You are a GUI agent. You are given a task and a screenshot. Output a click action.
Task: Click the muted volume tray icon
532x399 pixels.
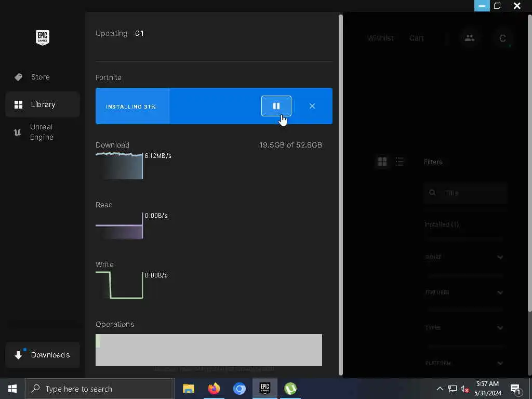click(x=464, y=389)
